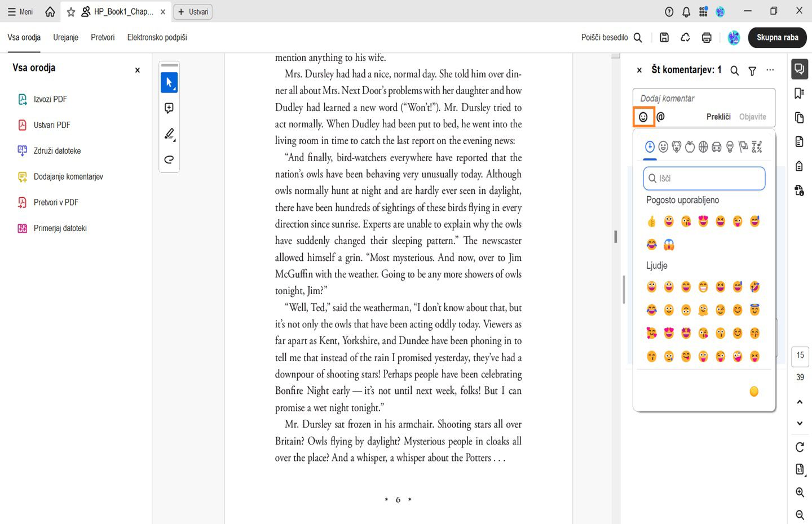Switch to symbols emoji category tab

tap(757, 147)
